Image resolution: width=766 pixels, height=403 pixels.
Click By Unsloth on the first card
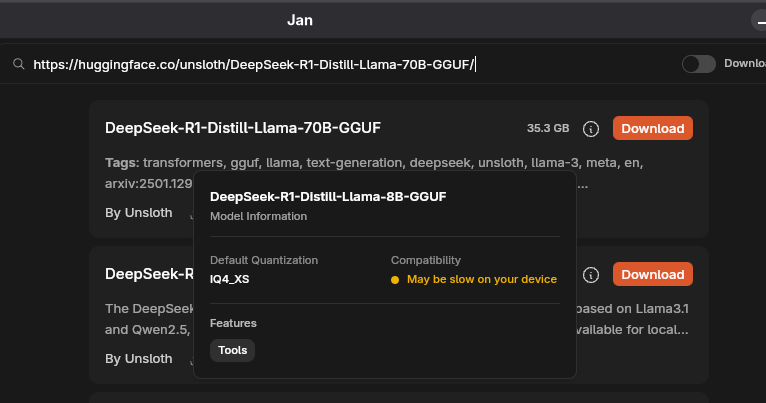(x=139, y=213)
